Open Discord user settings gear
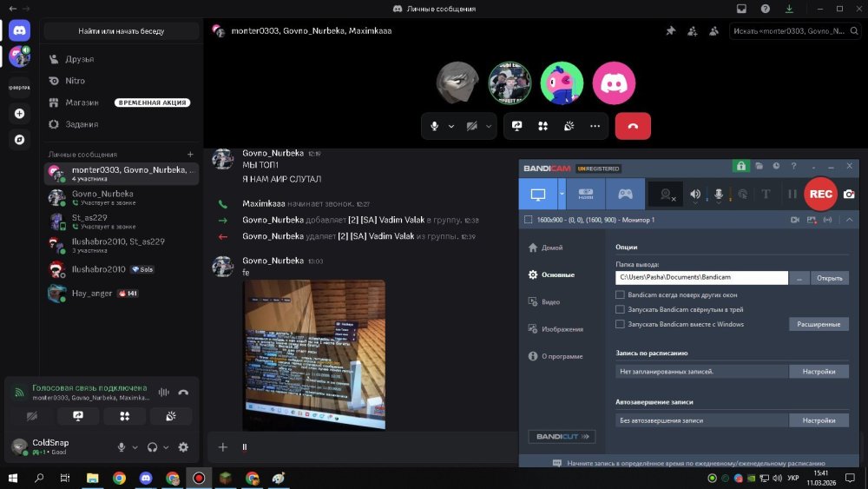868x489 pixels. pyautogui.click(x=183, y=447)
